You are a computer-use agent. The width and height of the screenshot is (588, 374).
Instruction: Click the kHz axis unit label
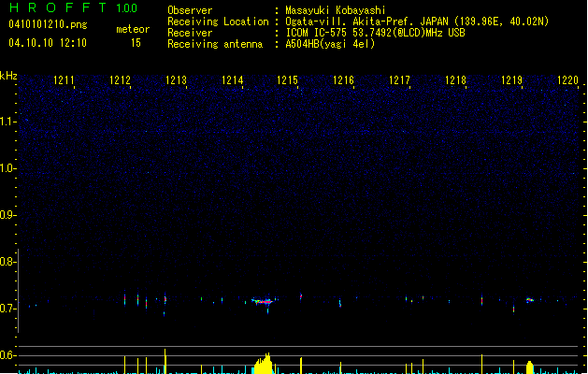pyautogui.click(x=8, y=76)
